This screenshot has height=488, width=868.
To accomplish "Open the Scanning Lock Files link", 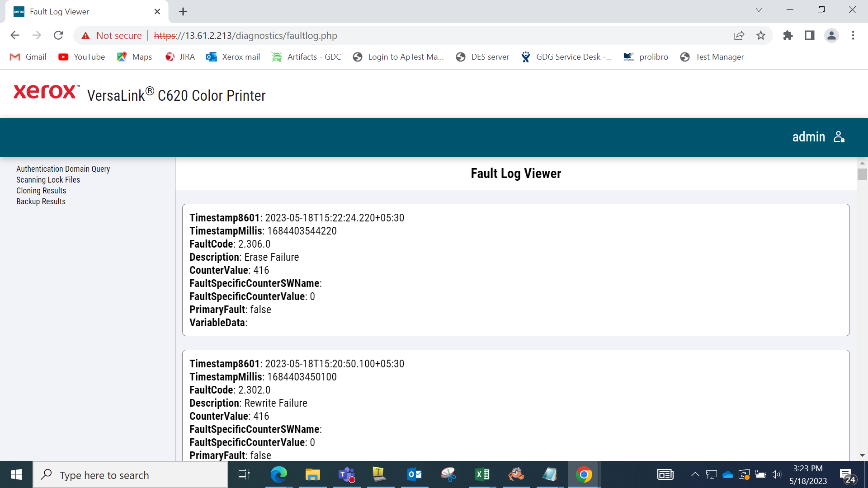I will tap(48, 179).
